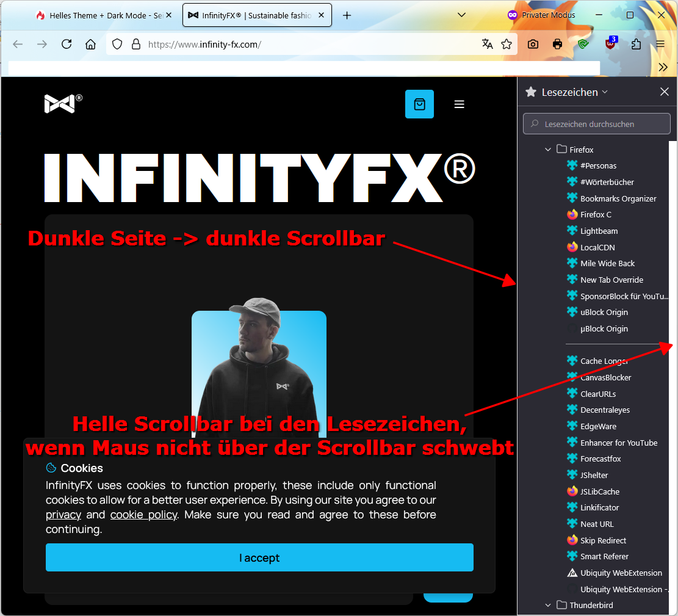Click the Print toolbar icon
Screen dimensions: 678x616
[x=557, y=44]
